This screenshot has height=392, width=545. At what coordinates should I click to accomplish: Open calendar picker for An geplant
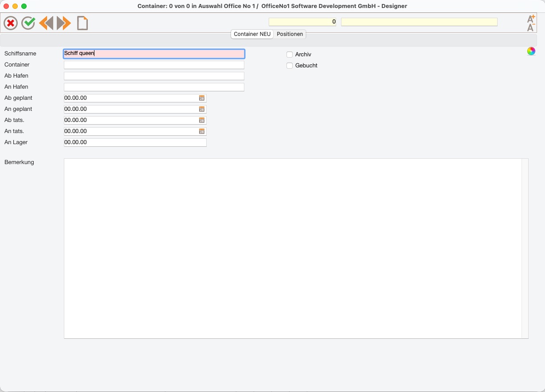coord(202,109)
